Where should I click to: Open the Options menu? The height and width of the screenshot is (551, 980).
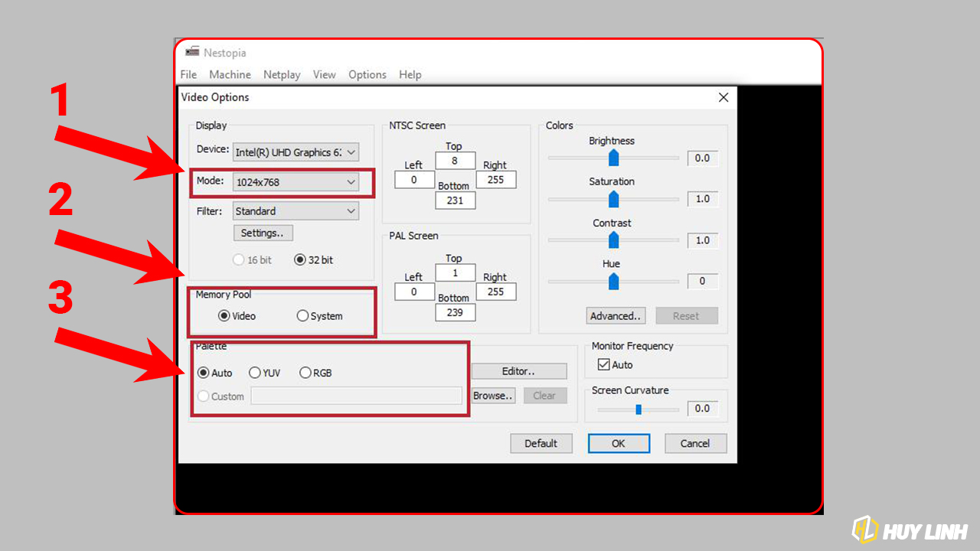pyautogui.click(x=367, y=74)
